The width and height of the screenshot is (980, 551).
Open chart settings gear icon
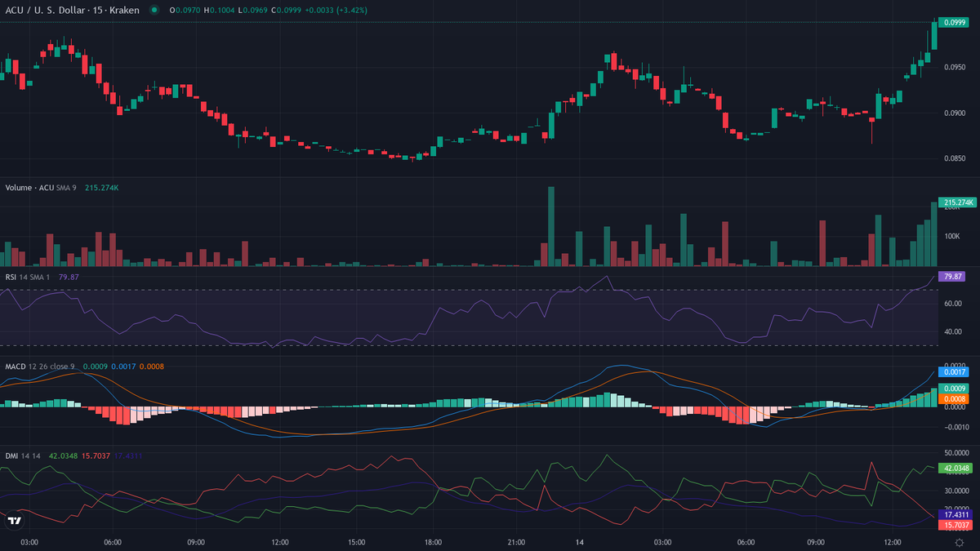click(960, 543)
